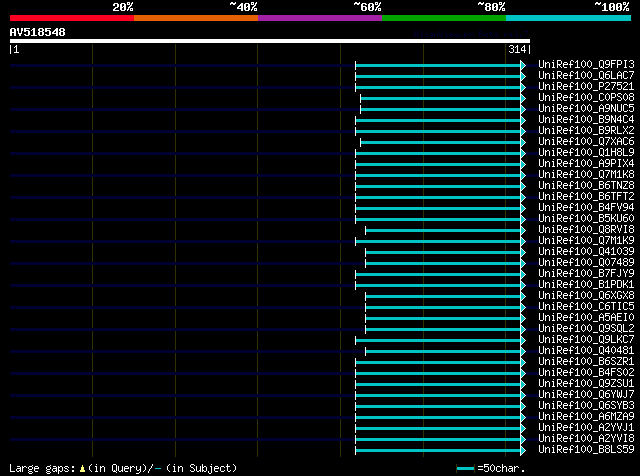Screen dimensions: 640x476
Task: Click the white query sequence bar
Action: (x=270, y=41)
